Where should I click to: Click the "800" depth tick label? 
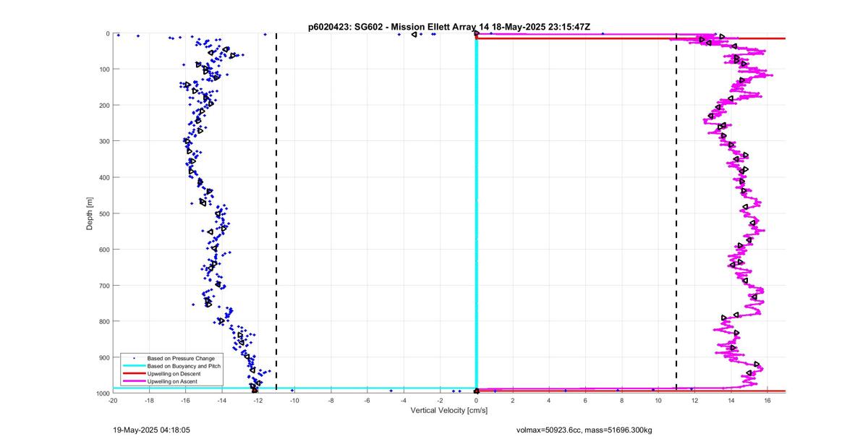[103, 321]
